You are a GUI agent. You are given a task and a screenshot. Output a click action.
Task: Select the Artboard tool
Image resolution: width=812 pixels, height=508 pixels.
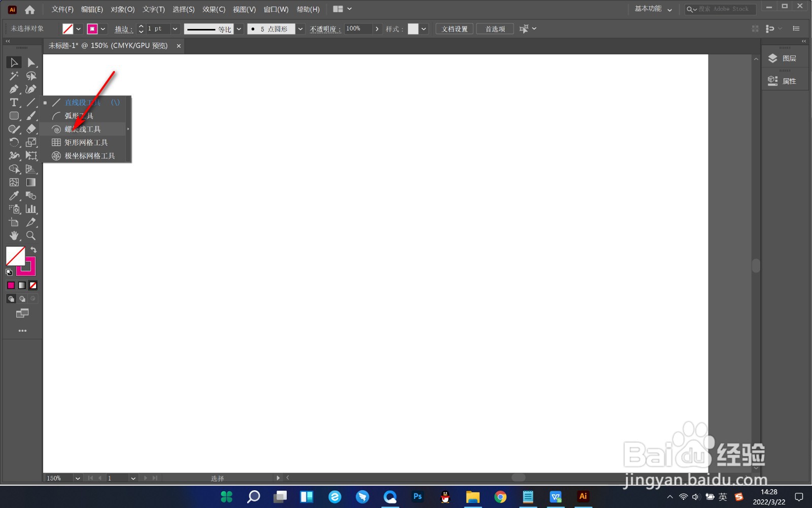pos(14,223)
